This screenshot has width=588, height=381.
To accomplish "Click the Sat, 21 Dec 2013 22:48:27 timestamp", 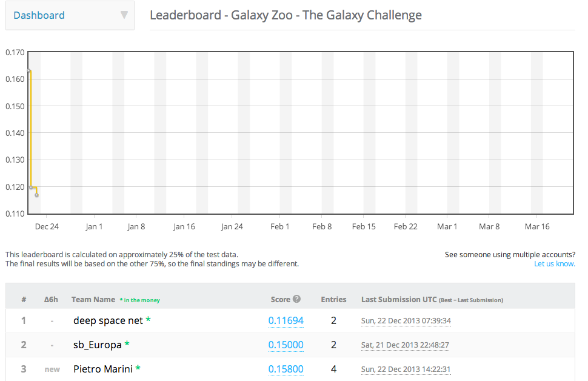I will [405, 345].
